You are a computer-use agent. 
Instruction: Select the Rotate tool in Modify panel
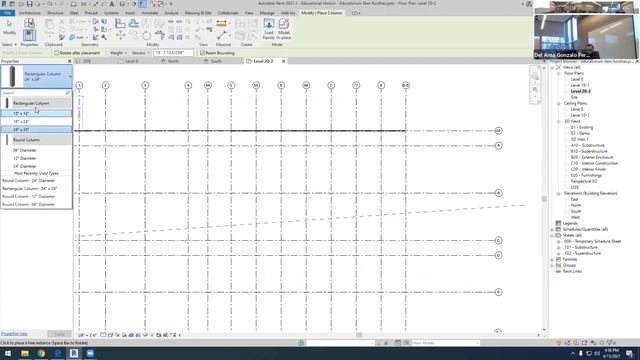[147, 36]
